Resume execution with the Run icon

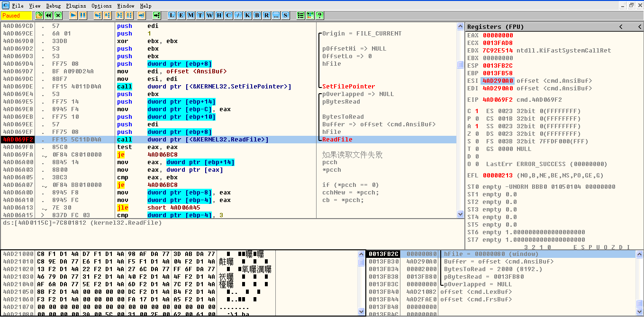click(73, 15)
